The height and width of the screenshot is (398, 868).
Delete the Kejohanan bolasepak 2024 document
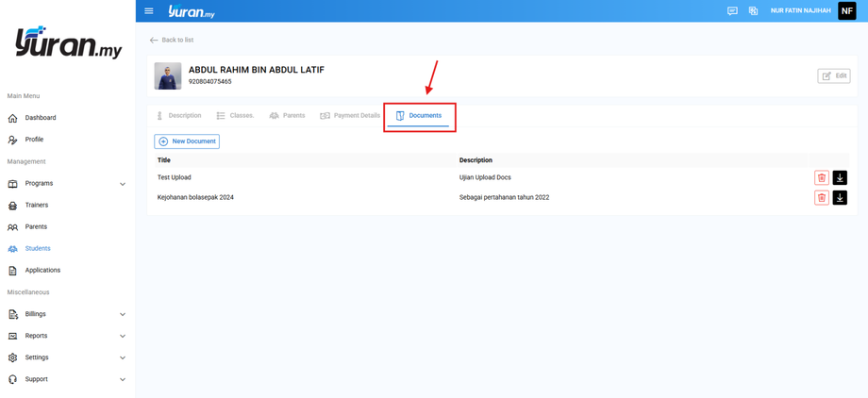(822, 198)
